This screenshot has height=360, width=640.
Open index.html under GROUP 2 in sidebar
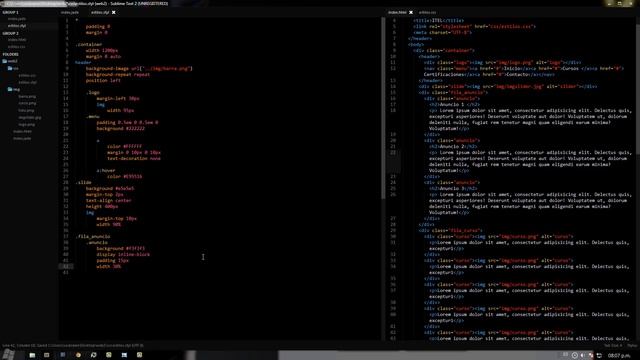(17, 40)
